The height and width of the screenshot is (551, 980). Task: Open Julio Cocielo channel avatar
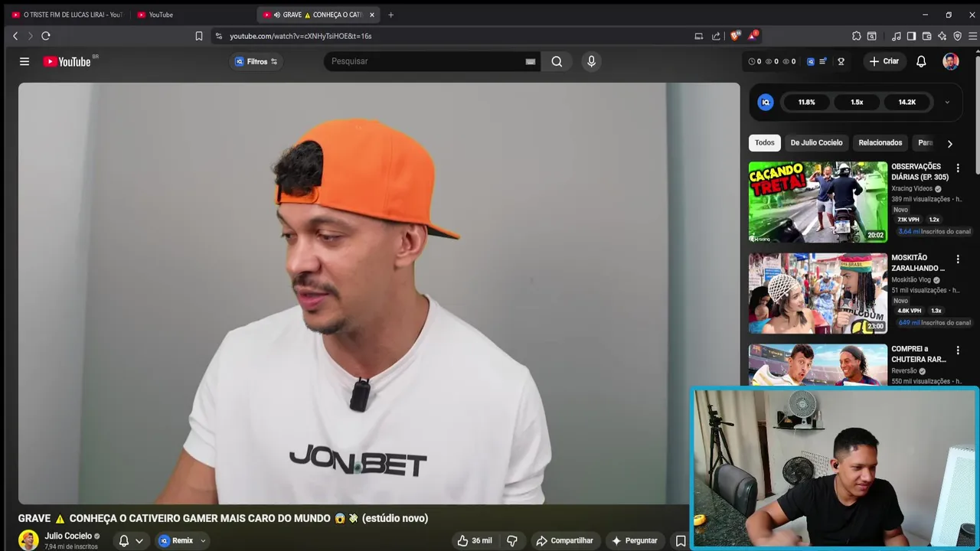pyautogui.click(x=28, y=540)
